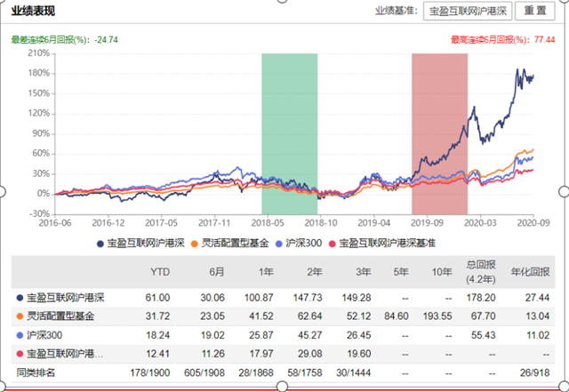Click YTD value 61.00
This screenshot has width=569, height=392.
pos(157,298)
